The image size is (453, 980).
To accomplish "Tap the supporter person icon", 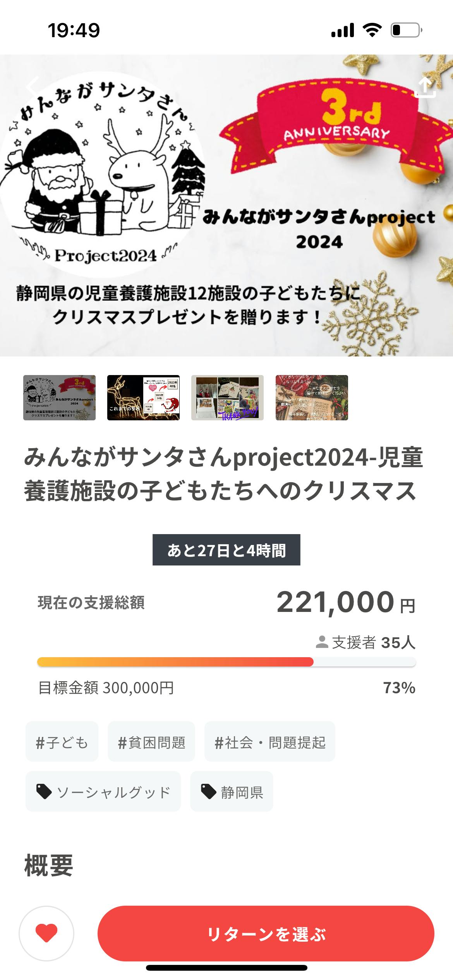I will coord(321,642).
